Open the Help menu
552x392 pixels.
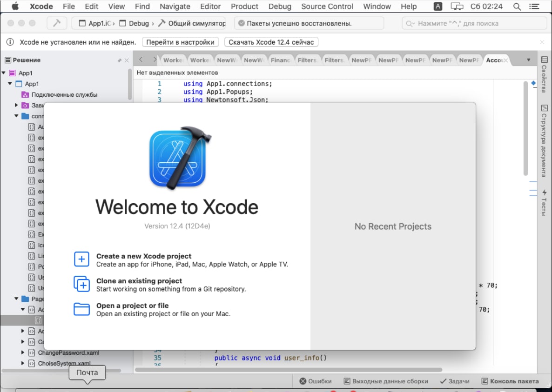pos(409,7)
